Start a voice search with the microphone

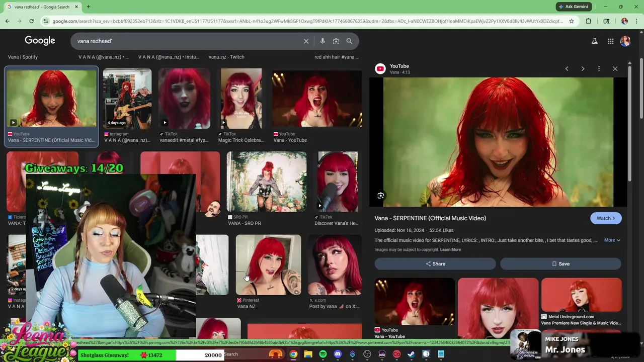[x=323, y=41]
